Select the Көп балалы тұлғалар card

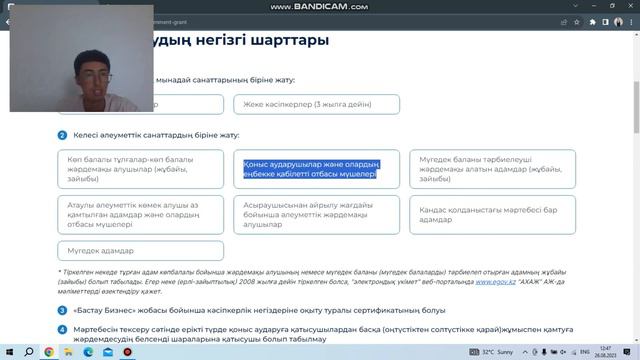pyautogui.click(x=140, y=169)
